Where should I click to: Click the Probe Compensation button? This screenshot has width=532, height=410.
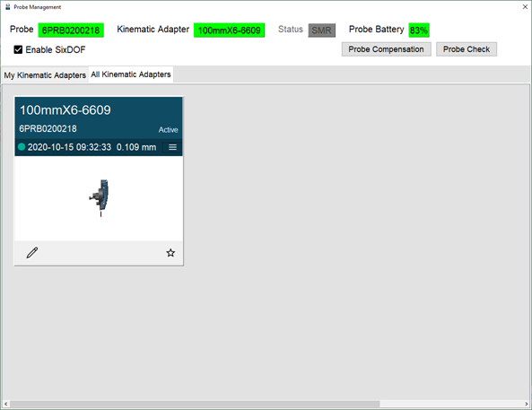386,49
